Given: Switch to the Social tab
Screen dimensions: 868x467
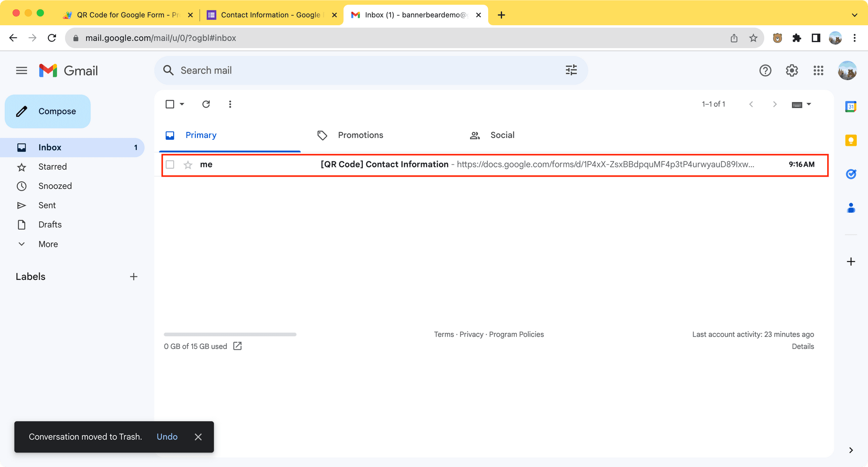Looking at the screenshot, I should click(x=502, y=135).
